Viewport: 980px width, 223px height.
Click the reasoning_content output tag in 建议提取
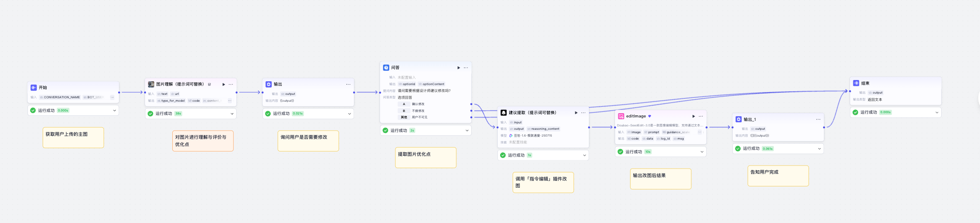tap(543, 129)
